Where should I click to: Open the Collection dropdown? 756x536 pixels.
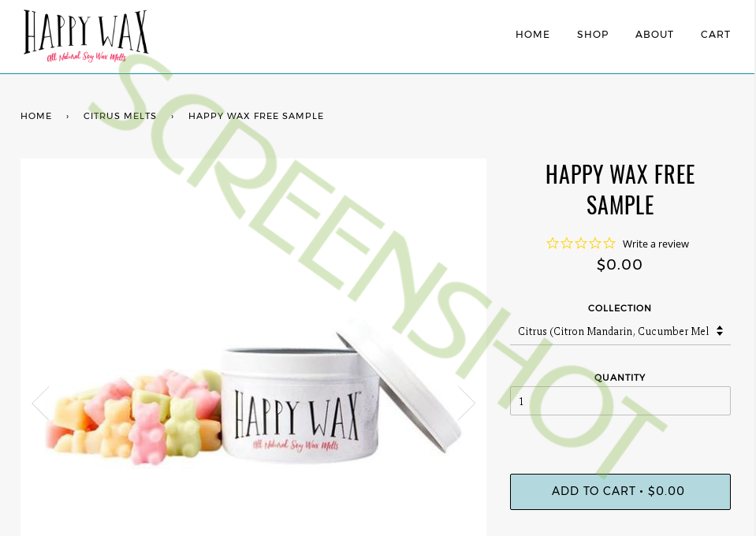(x=620, y=331)
